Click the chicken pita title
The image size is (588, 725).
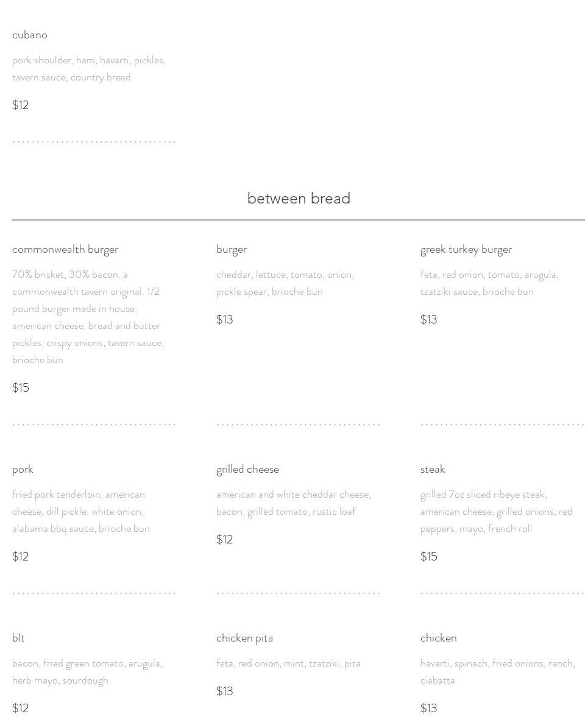click(x=244, y=638)
